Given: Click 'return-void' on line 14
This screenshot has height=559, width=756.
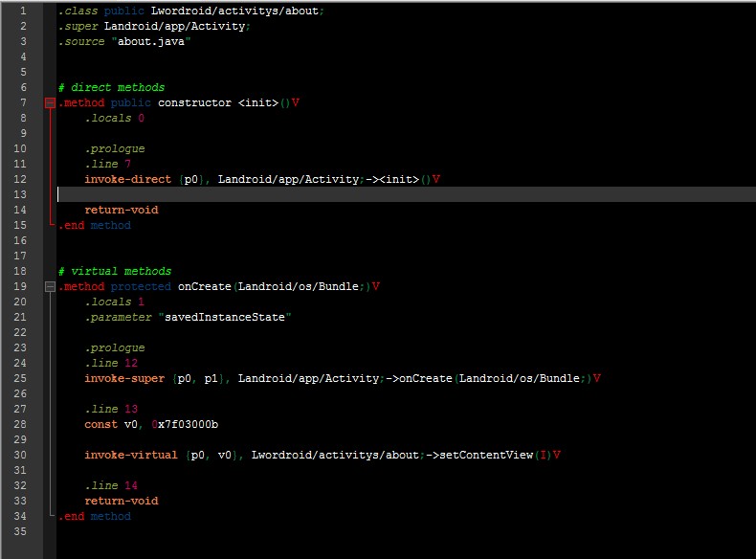Looking at the screenshot, I should point(122,210).
